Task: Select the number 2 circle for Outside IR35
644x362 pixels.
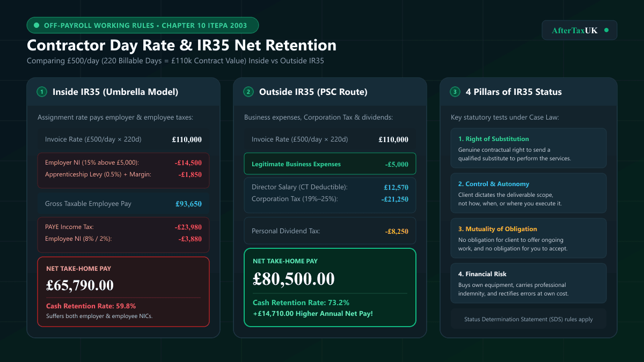Action: 248,92
